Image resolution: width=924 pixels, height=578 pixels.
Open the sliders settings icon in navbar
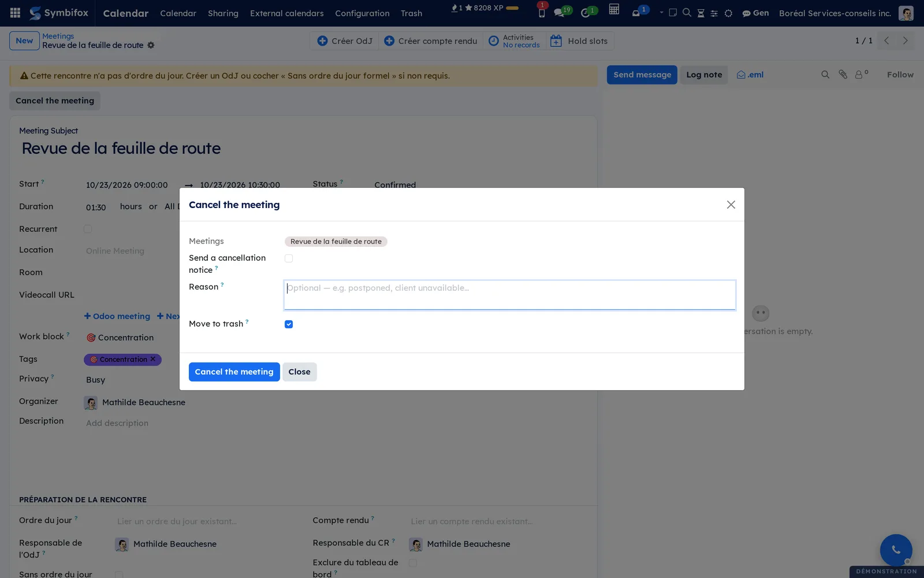tap(714, 13)
